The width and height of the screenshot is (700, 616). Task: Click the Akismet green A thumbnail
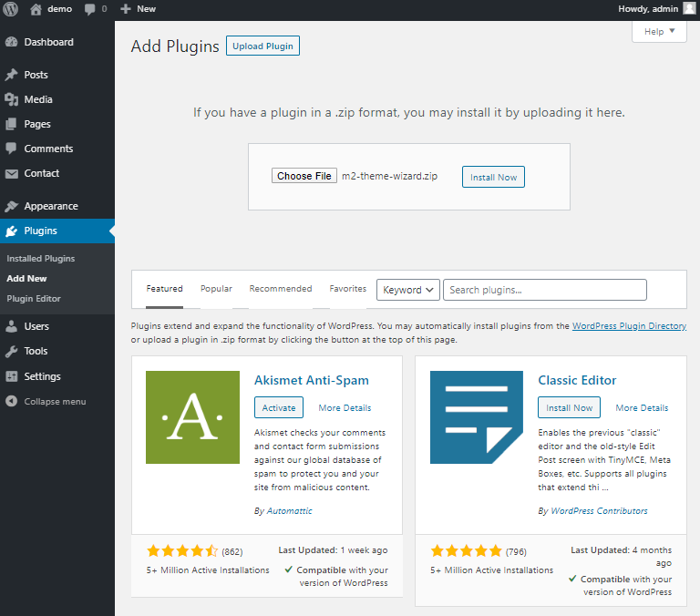(x=192, y=417)
